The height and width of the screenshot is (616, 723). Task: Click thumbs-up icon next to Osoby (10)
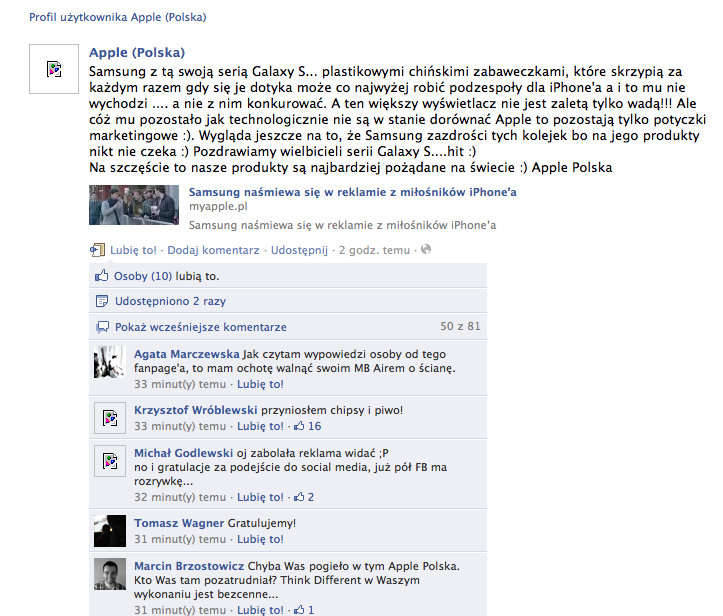coord(101,276)
